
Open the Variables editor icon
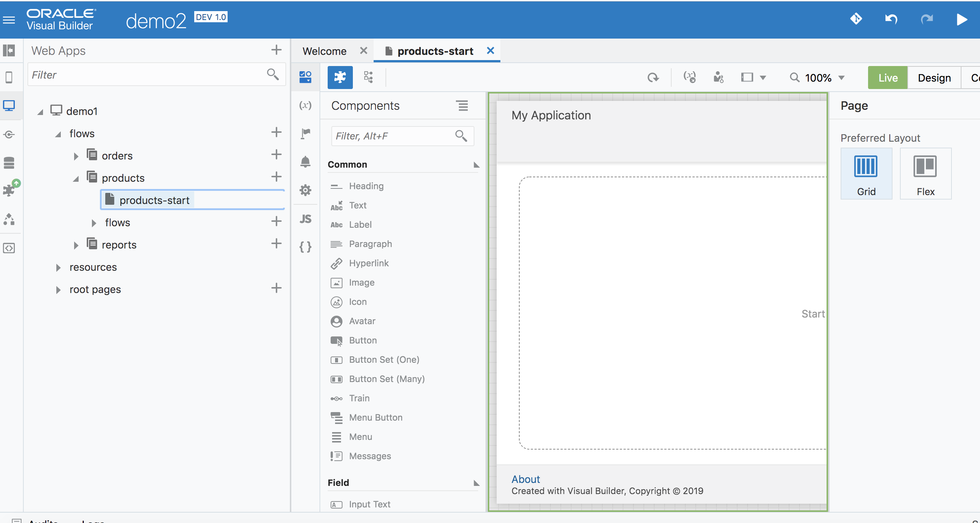click(x=305, y=105)
